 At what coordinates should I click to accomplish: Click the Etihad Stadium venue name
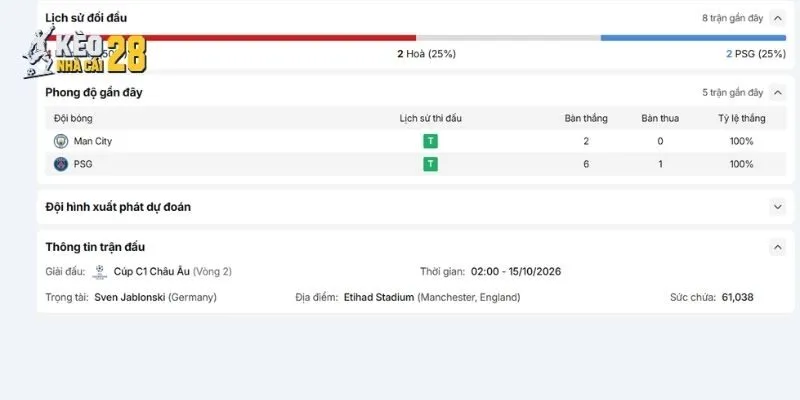pos(379,297)
